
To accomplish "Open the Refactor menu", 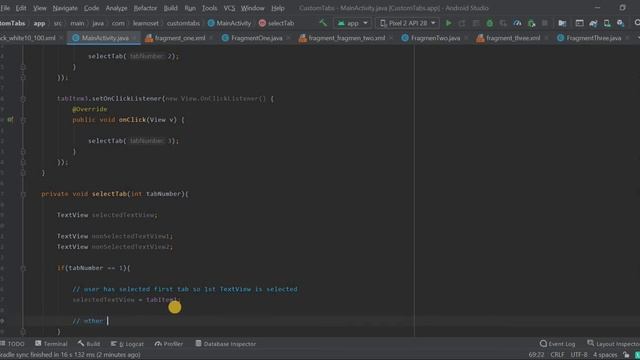I will (145, 8).
